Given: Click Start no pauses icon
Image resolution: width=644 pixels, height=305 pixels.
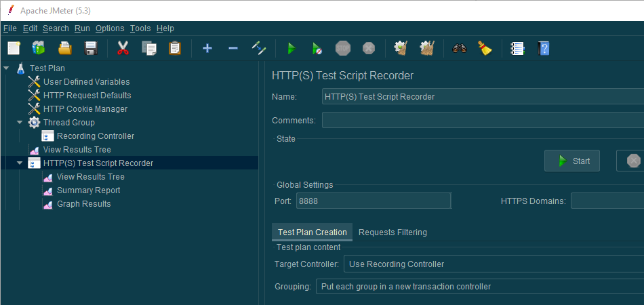Looking at the screenshot, I should tap(317, 48).
